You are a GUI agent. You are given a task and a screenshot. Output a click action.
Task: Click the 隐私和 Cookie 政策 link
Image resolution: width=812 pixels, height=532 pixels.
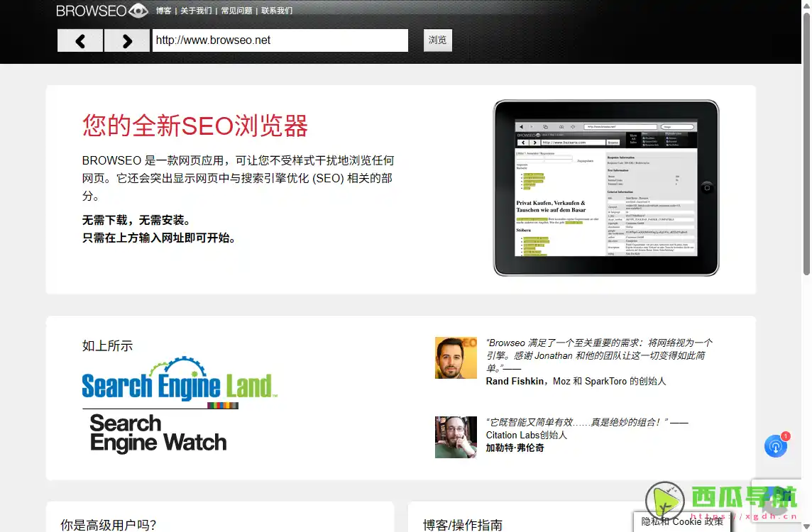pos(682,521)
